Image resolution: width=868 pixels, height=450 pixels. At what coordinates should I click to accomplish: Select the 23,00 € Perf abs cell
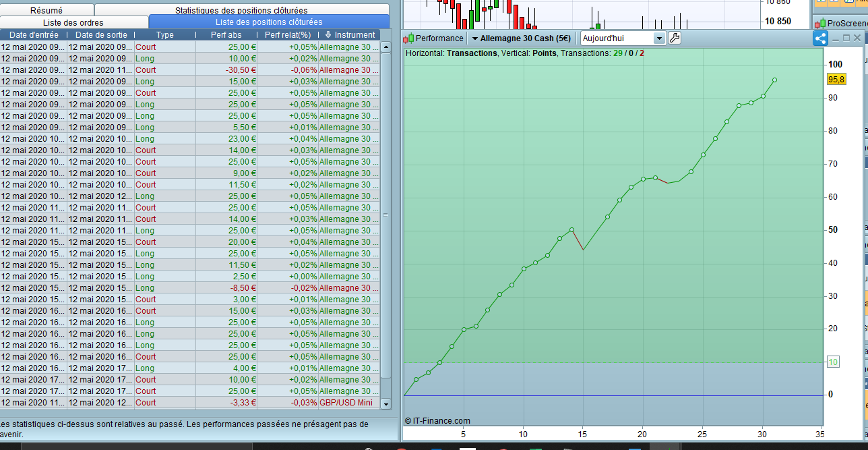(226, 139)
